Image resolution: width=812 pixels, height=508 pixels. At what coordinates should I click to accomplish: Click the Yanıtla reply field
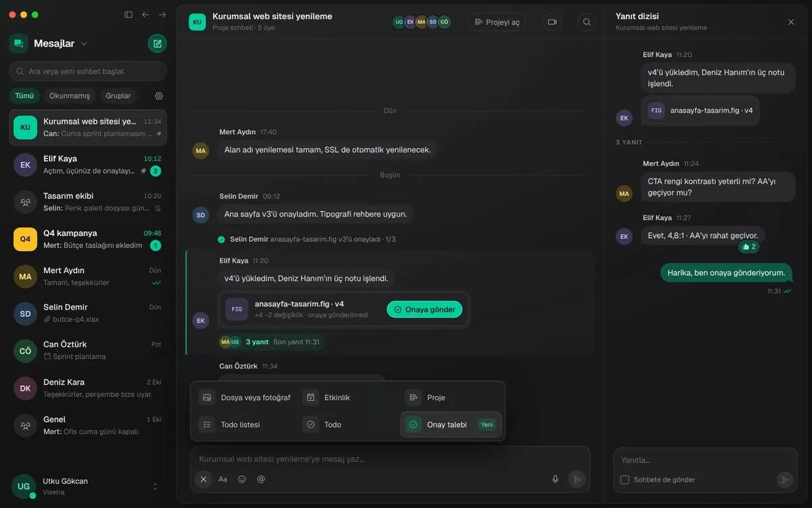706,460
